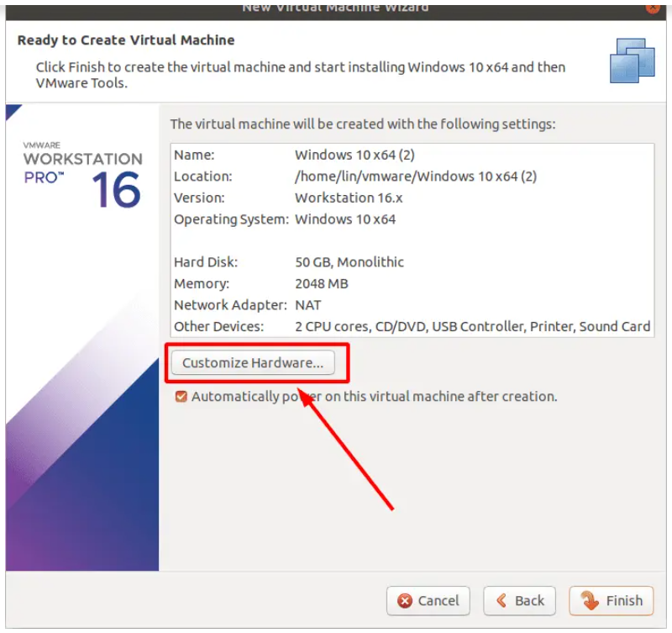Viewport: 672px width, 633px height.
Task: Select Other Devices value listing '2 CPU cores'
Action: tap(473, 326)
